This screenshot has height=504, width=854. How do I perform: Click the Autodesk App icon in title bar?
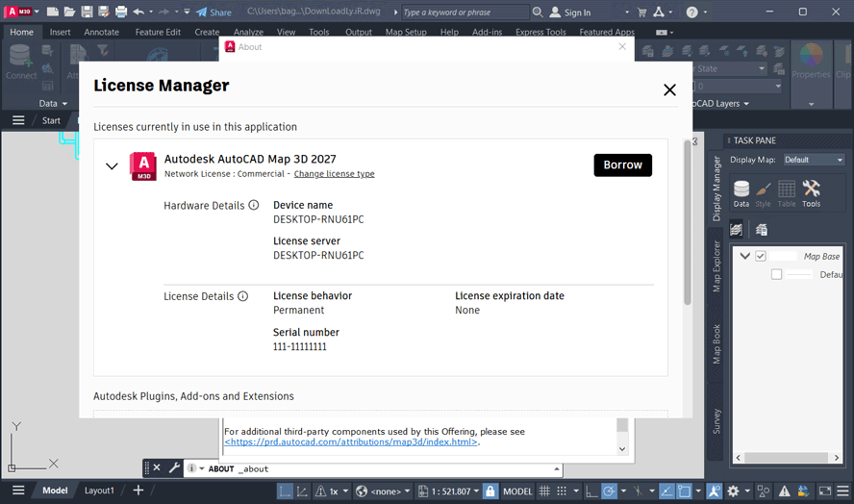click(659, 12)
